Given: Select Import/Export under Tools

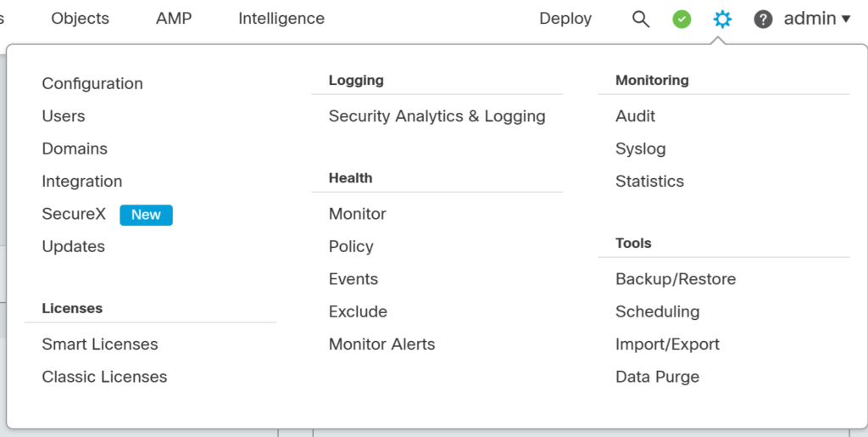Looking at the screenshot, I should click(667, 345).
